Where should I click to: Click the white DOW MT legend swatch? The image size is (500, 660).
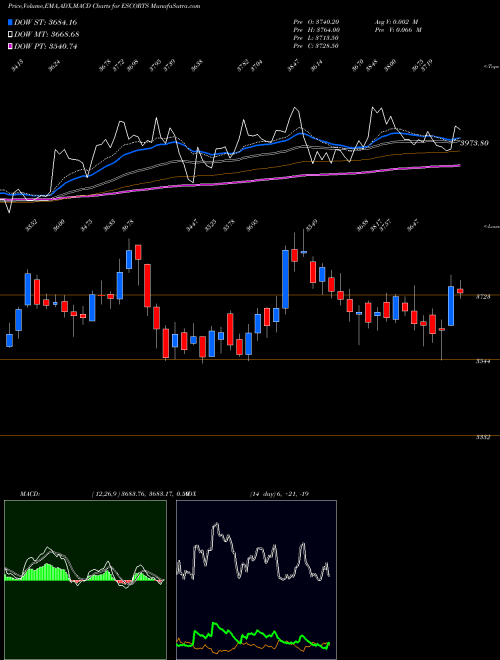click(11, 35)
